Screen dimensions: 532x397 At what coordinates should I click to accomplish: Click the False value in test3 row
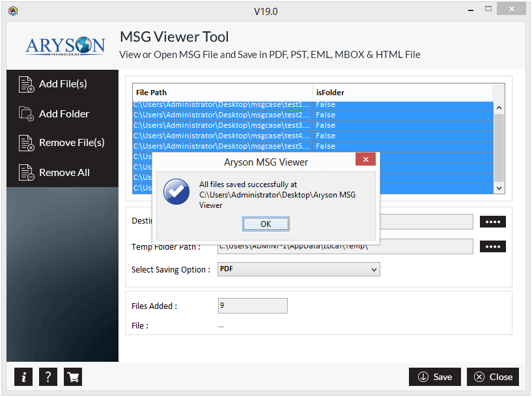tap(326, 125)
